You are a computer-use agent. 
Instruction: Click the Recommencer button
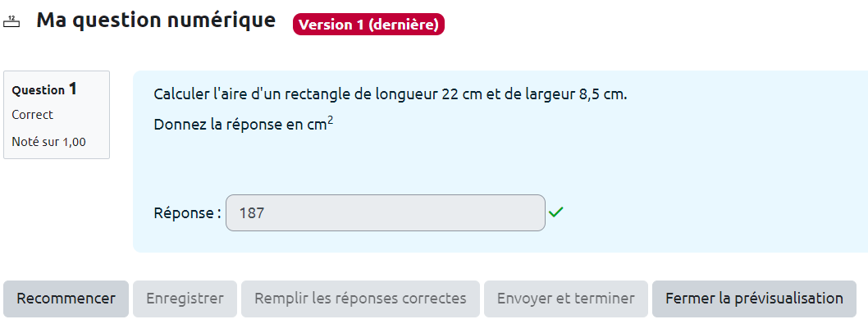(66, 299)
